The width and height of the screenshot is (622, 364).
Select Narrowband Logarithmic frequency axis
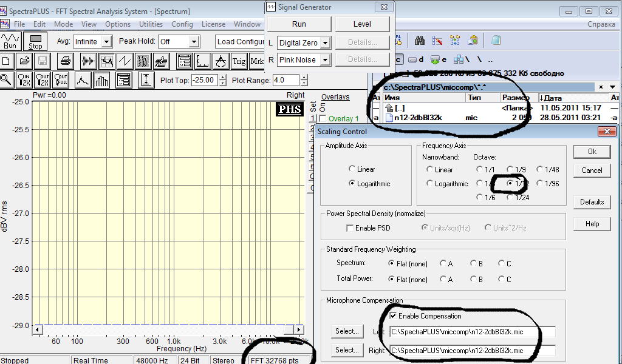tap(429, 183)
